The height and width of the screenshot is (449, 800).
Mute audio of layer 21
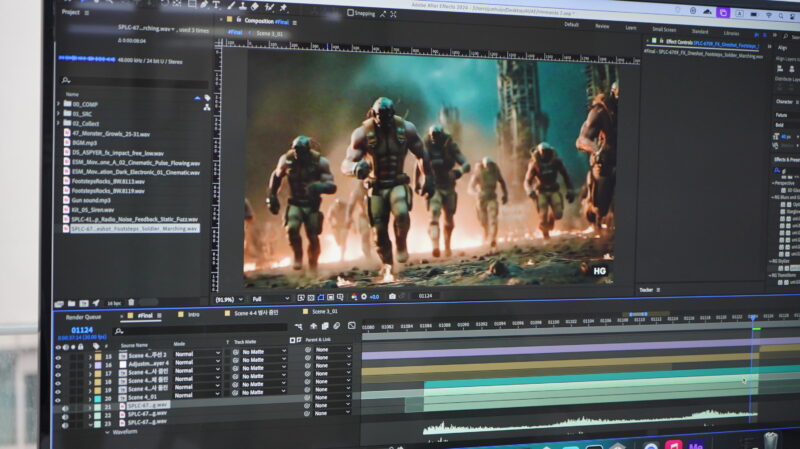click(x=65, y=408)
